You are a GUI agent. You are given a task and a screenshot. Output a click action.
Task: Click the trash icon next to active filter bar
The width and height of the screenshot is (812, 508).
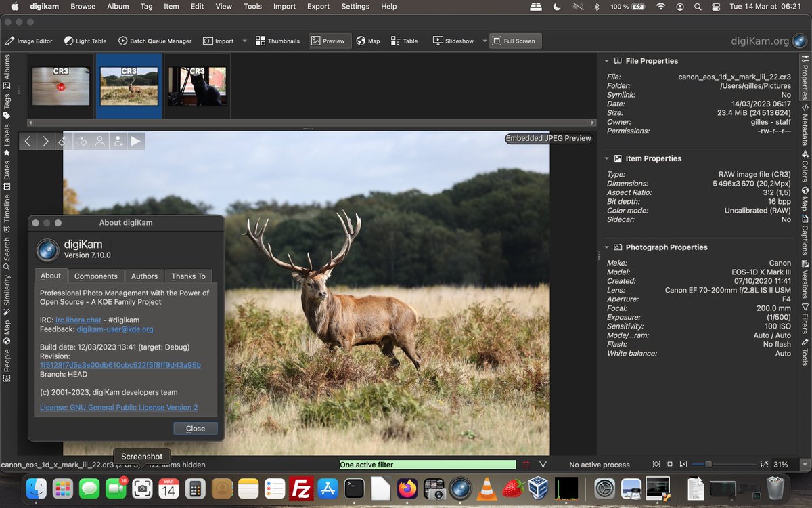tap(526, 465)
